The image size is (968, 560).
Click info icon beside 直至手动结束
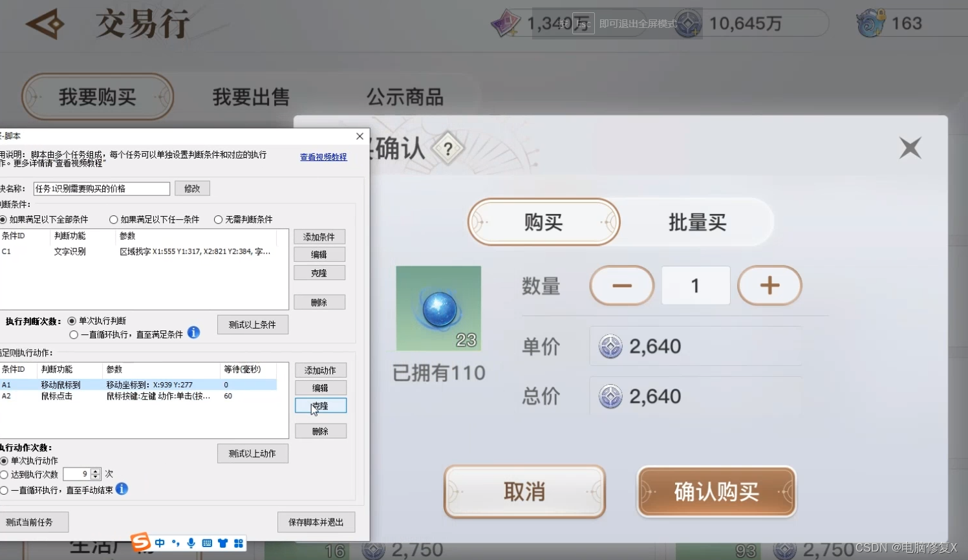122,489
